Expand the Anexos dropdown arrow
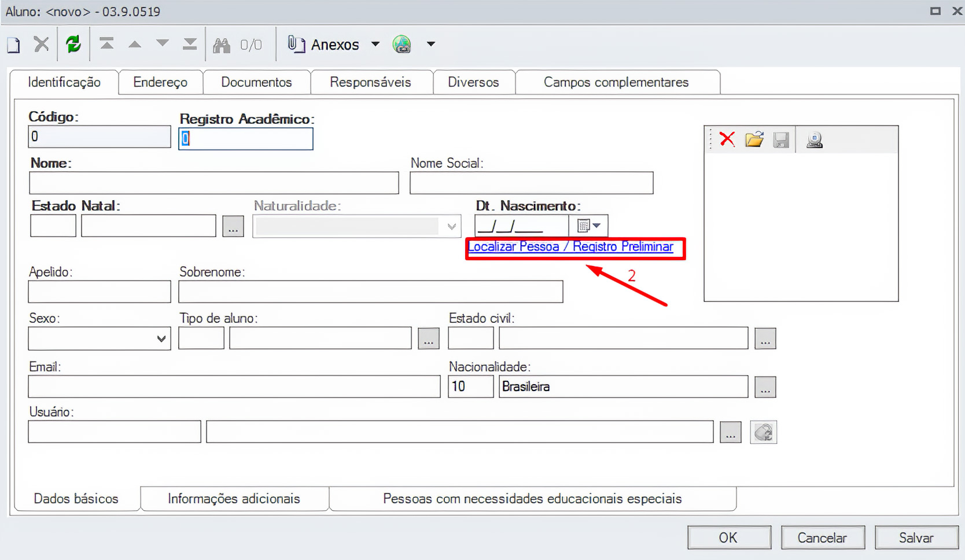Image resolution: width=965 pixels, height=560 pixels. 375,45
